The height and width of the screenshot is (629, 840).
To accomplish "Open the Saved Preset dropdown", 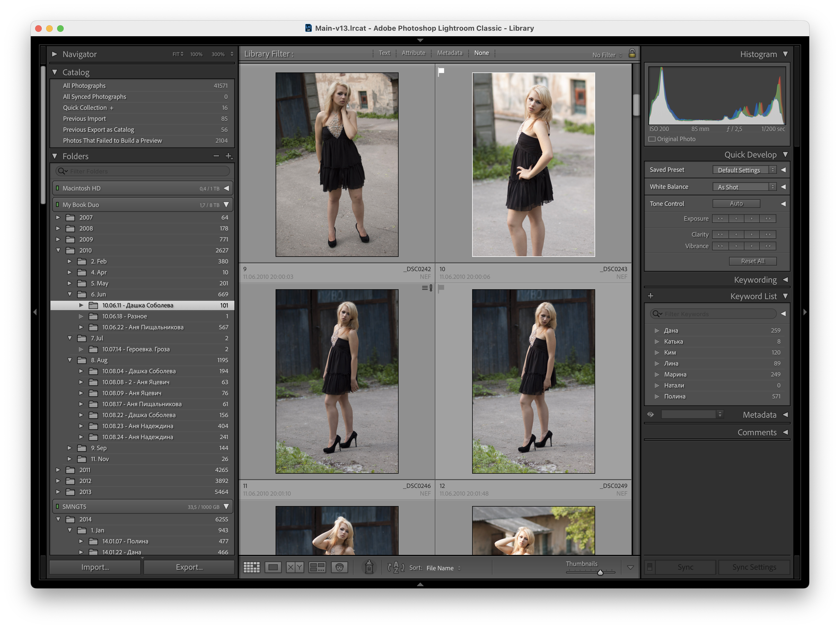I will click(x=744, y=170).
